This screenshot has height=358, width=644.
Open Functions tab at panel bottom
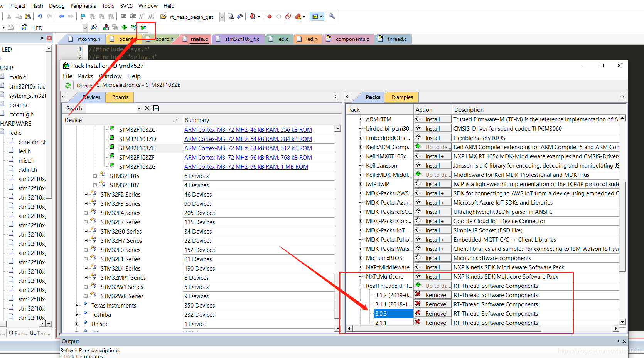[x=18, y=333]
